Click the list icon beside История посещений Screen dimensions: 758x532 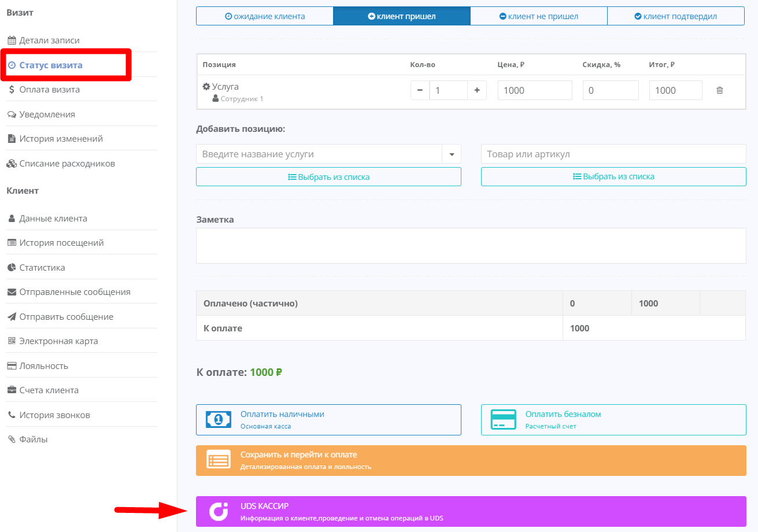point(11,243)
